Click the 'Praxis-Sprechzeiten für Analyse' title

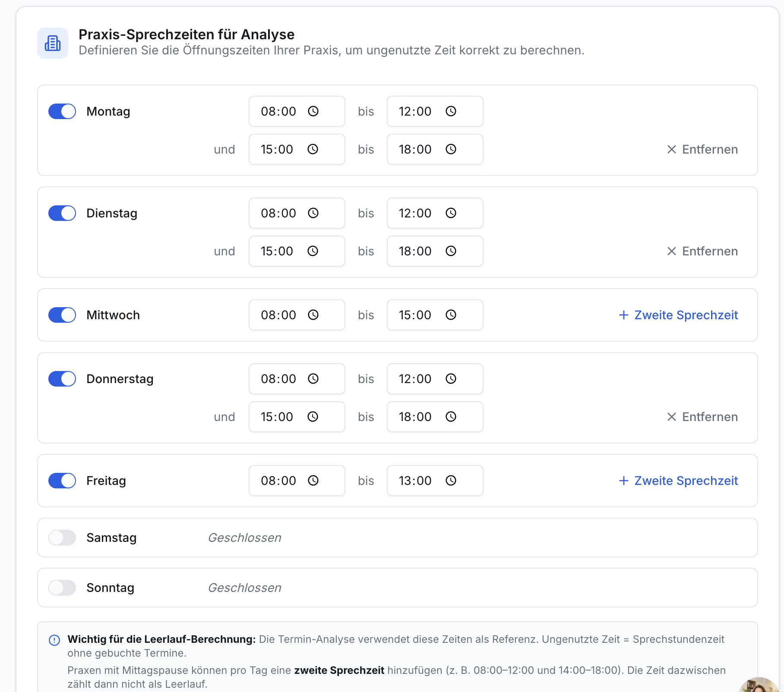pos(187,34)
